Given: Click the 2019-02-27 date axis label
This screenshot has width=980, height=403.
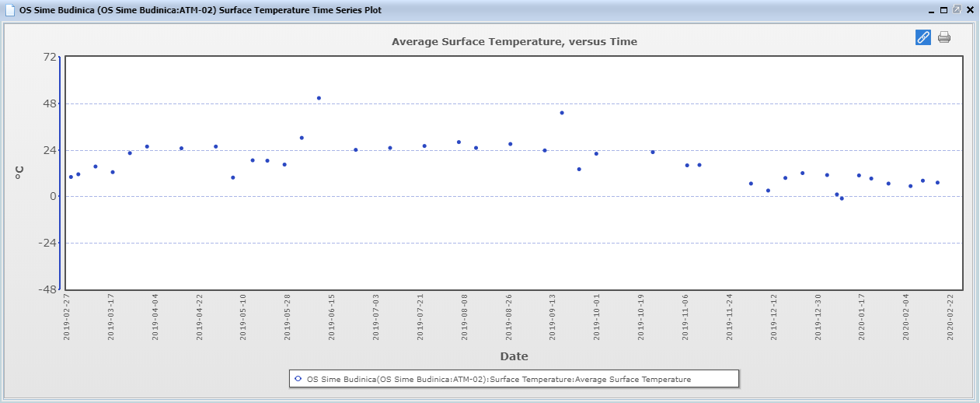Looking at the screenshot, I should 68,317.
